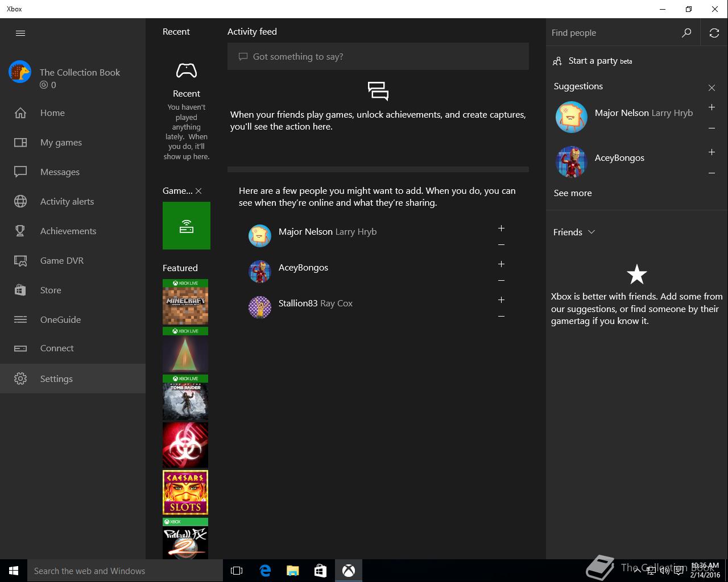This screenshot has width=728, height=582.
Task: Open Minecraft featured game tile
Action: tap(185, 302)
